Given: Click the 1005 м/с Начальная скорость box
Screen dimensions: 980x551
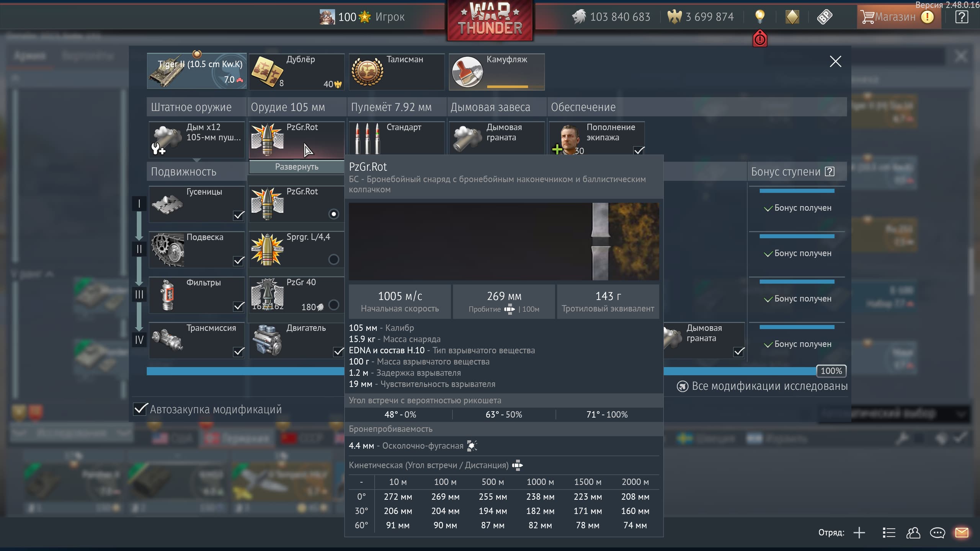Looking at the screenshot, I should pos(400,302).
